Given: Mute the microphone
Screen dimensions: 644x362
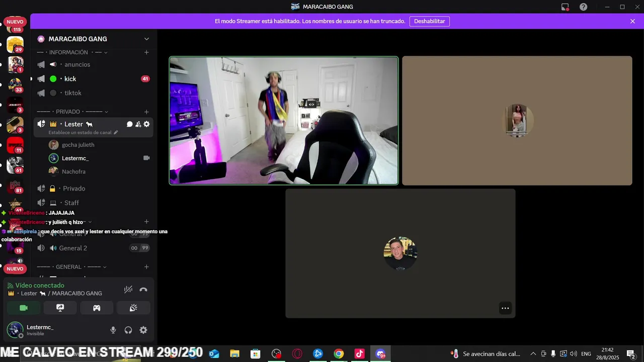Looking at the screenshot, I should pyautogui.click(x=113, y=330).
